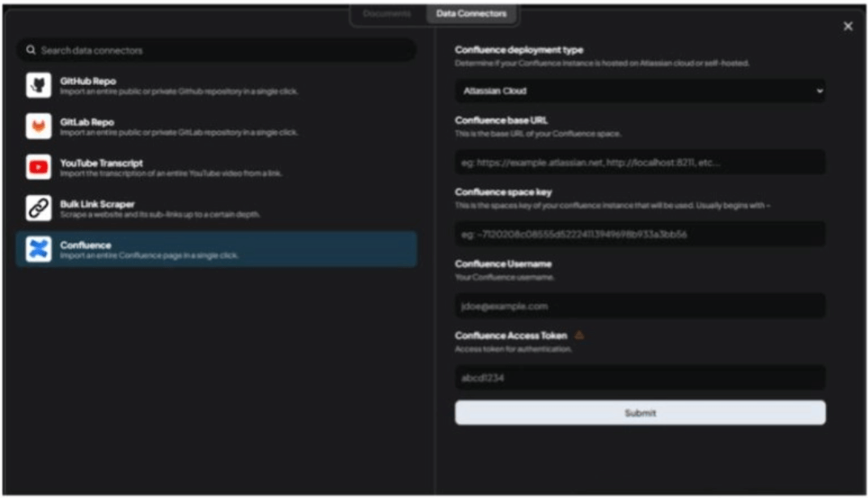Image resolution: width=868 pixels, height=498 pixels.
Task: Click the Confluence logo icon
Action: [38, 249]
